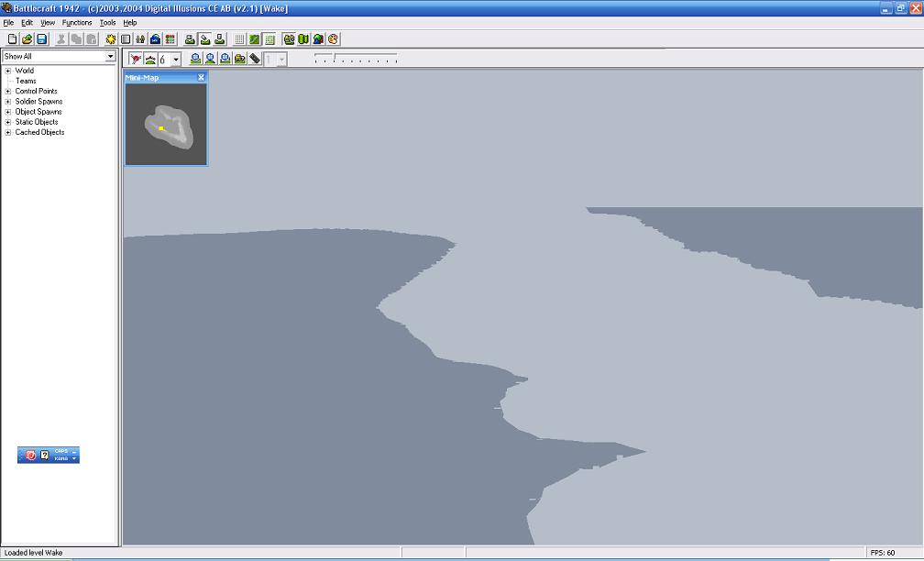Open the View menu
Viewport: 924px width, 561px height.
[47, 22]
